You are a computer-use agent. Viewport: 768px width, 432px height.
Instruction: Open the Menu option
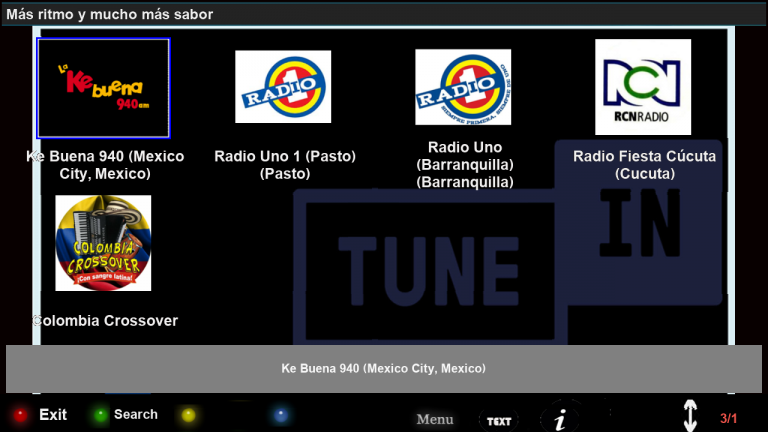pyautogui.click(x=435, y=419)
